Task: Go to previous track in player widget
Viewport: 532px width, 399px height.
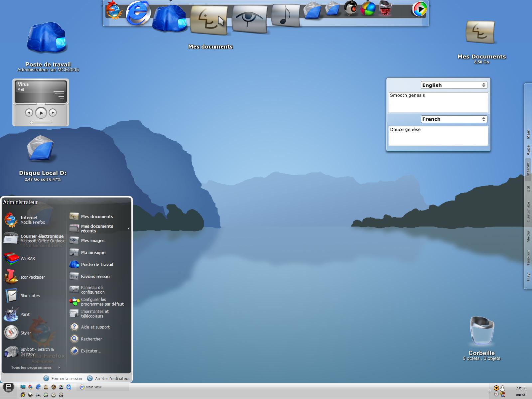Action: click(29, 113)
